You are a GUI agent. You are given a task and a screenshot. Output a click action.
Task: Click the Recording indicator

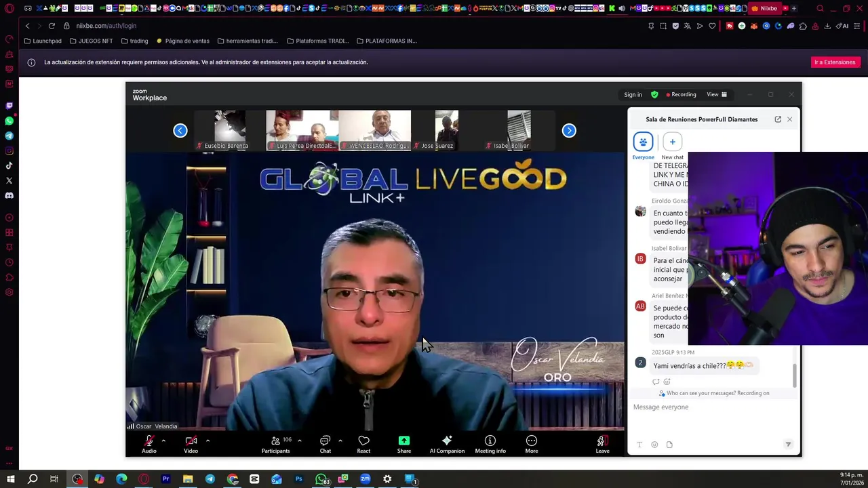pyautogui.click(x=681, y=95)
